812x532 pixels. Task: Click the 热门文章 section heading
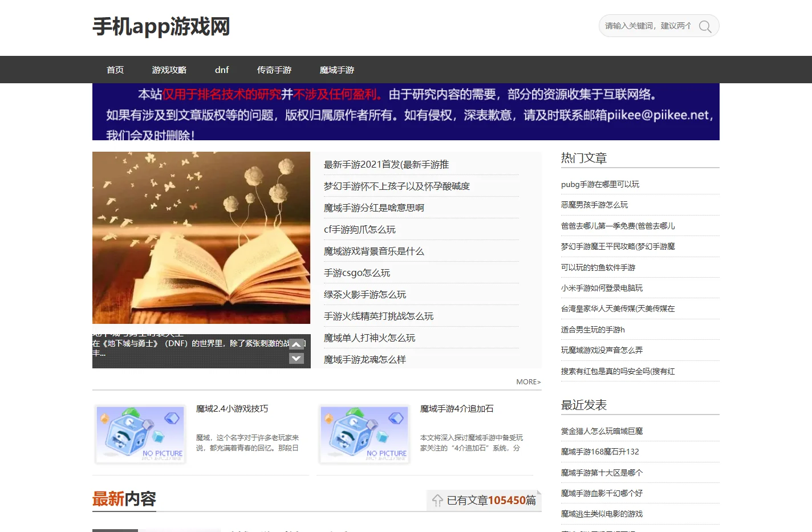coord(584,158)
